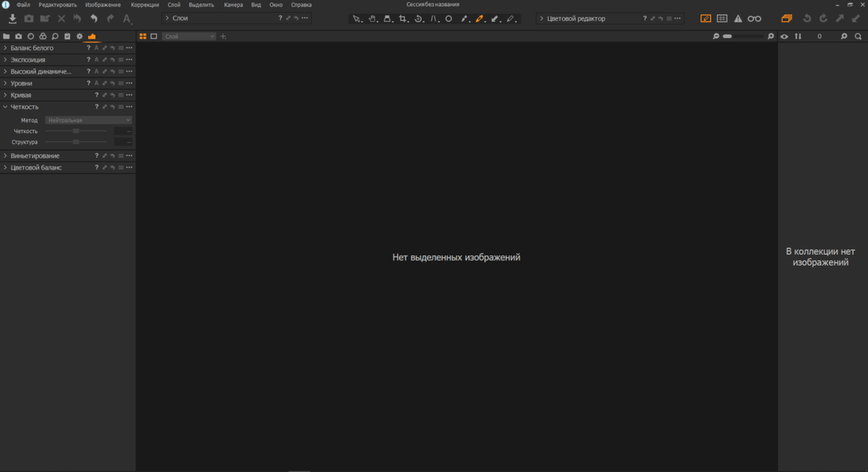
Task: Open the Справка menu
Action: 301,4
